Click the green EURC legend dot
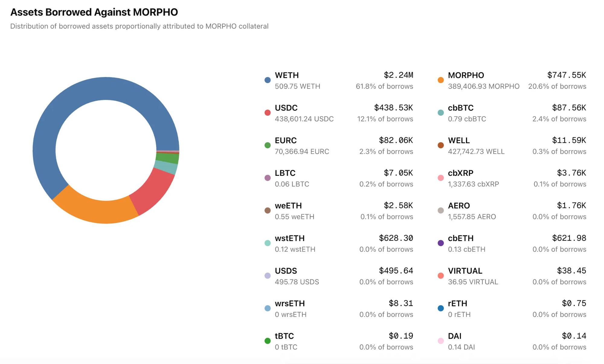This screenshot has width=604, height=364. (x=267, y=145)
